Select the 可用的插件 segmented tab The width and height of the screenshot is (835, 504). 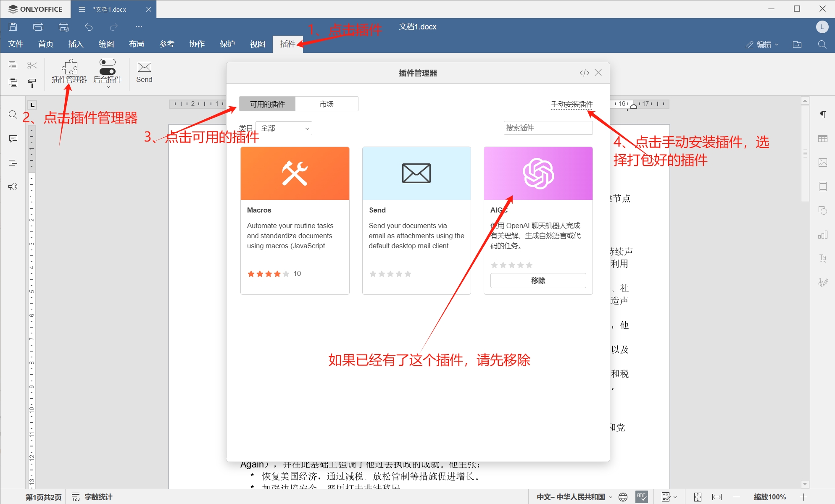coord(267,104)
